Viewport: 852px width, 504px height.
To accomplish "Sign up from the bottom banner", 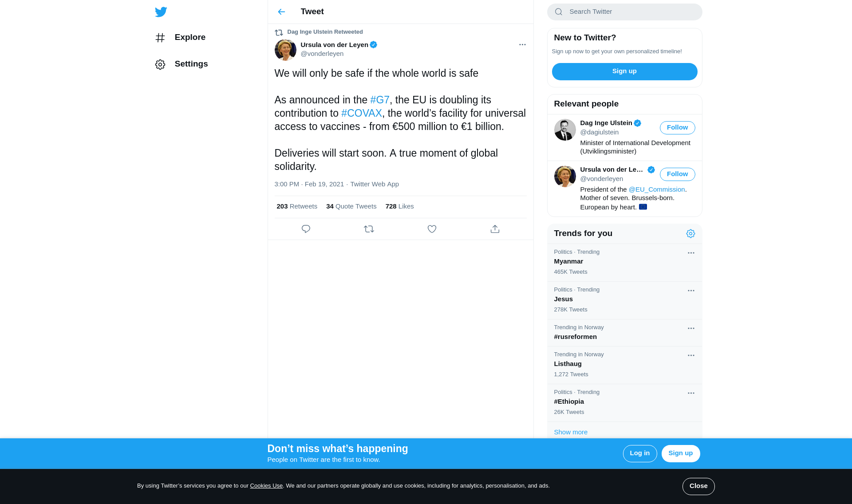I will (680, 453).
